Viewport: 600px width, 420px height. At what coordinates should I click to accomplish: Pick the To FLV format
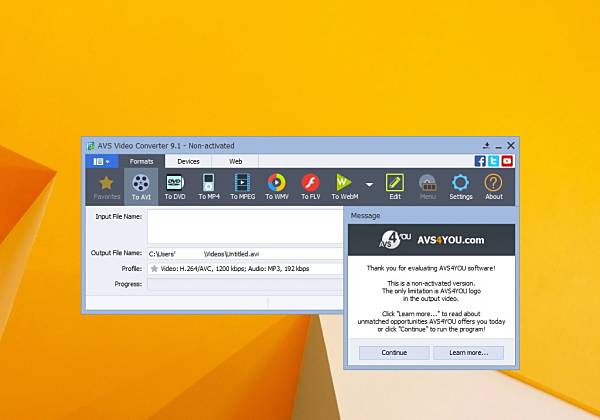coord(310,187)
